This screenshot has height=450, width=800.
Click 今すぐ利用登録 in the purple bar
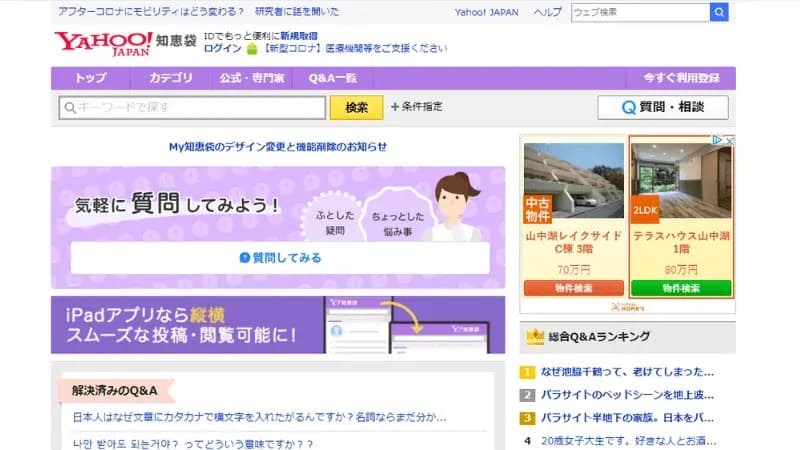(681, 78)
